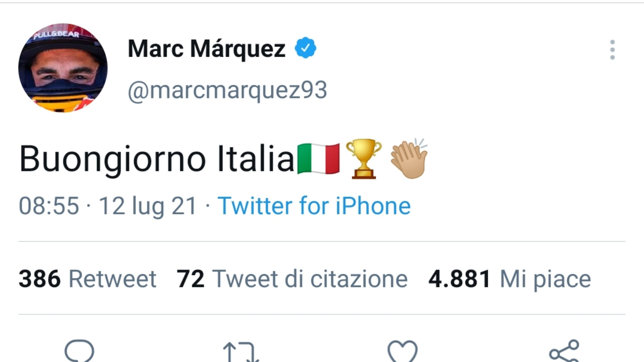
Task: Click the 08:55 timestamp
Action: [49, 206]
